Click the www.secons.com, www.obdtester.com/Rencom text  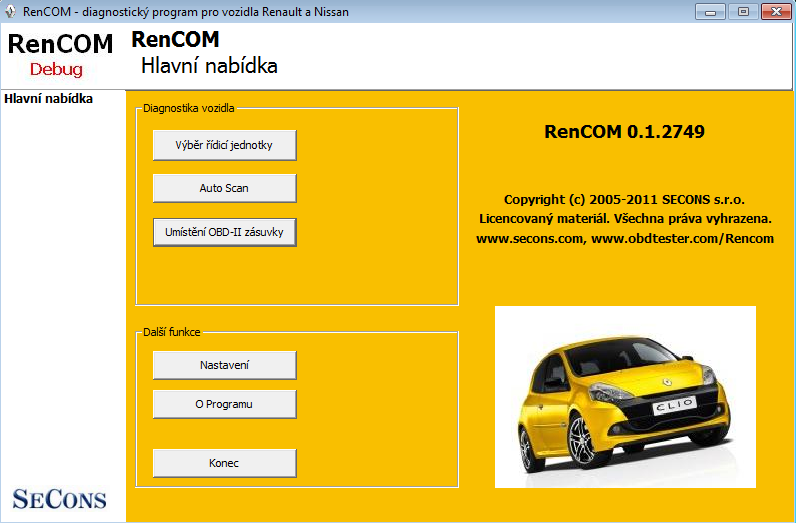[x=625, y=239]
